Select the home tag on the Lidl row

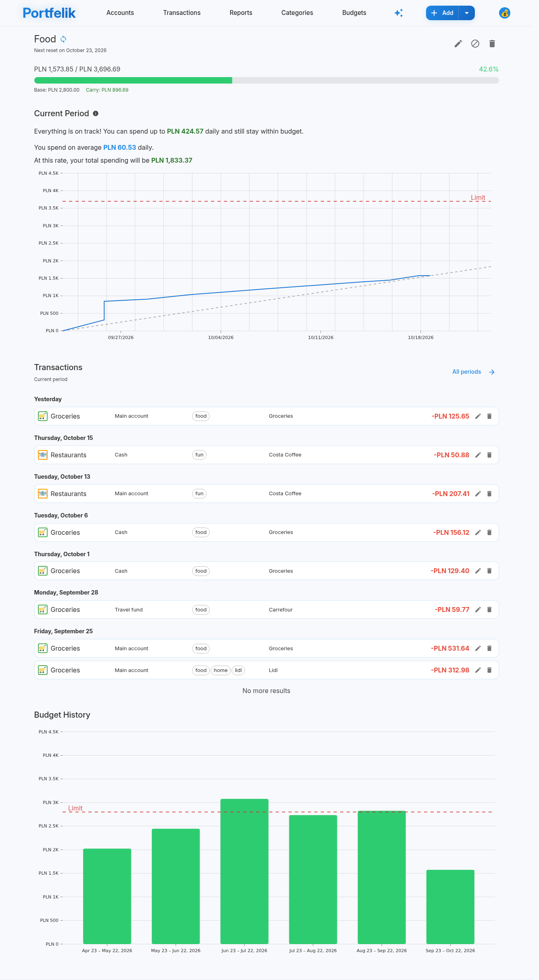pyautogui.click(x=221, y=670)
